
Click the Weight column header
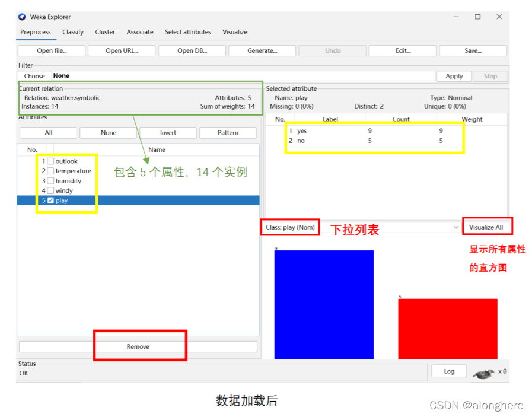point(472,119)
